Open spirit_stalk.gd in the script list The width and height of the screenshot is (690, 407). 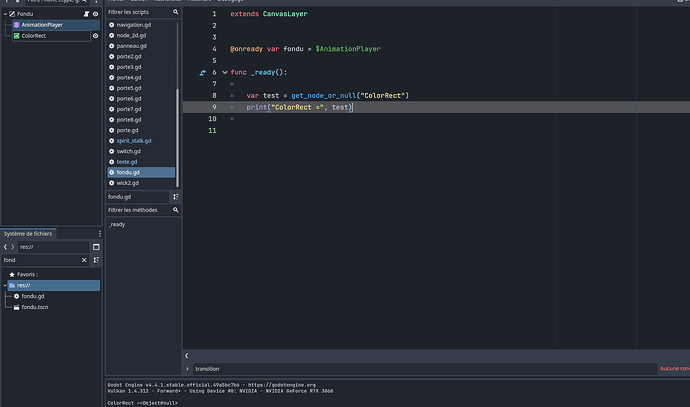click(x=132, y=141)
